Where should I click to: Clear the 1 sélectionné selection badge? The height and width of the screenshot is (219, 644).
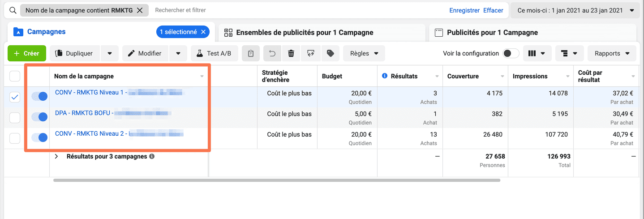(x=203, y=32)
